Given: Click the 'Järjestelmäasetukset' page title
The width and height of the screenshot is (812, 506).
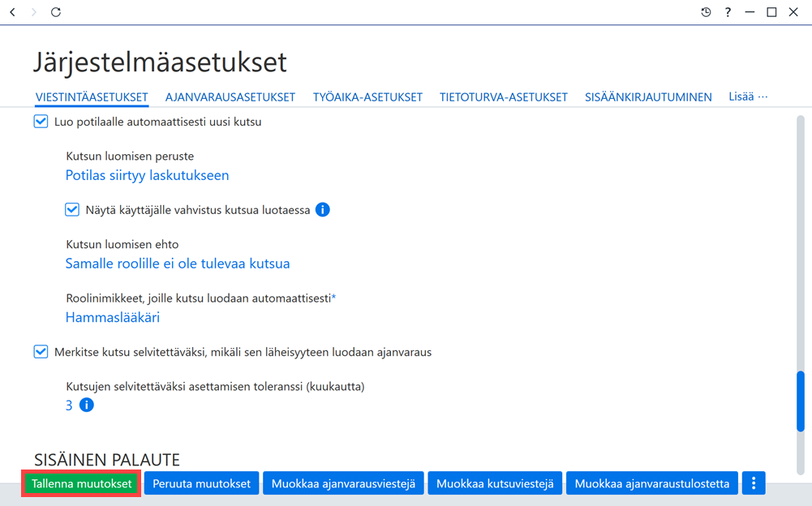Looking at the screenshot, I should point(160,62).
